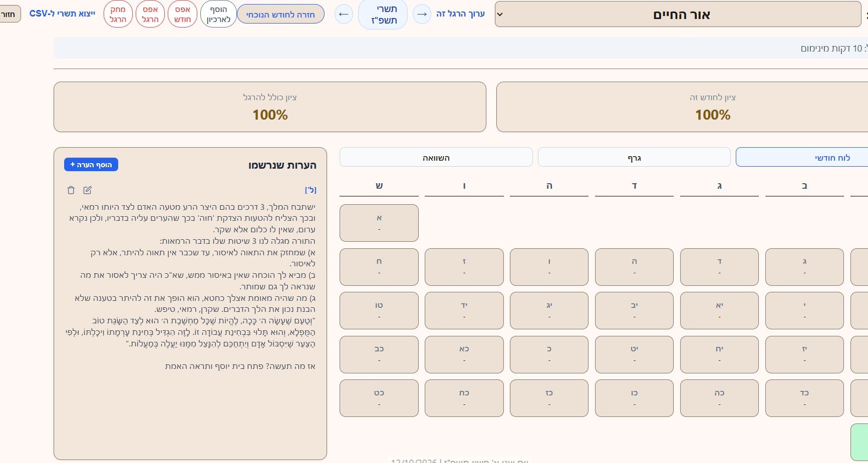Screen dimensions: 868x463
Task: Select day ח in the calendar
Action: [x=379, y=267]
